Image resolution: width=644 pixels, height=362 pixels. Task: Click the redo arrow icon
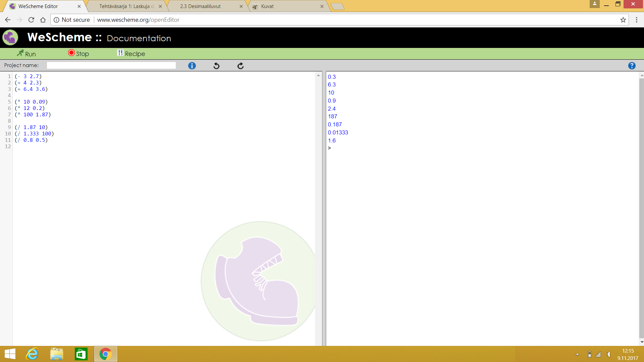click(x=240, y=66)
